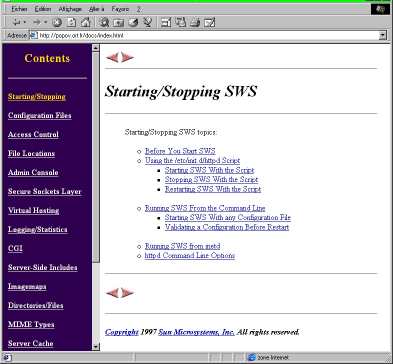This screenshot has height=364, width=393.
Task: Click the status bar page icon at left
Action: [x=7, y=358]
